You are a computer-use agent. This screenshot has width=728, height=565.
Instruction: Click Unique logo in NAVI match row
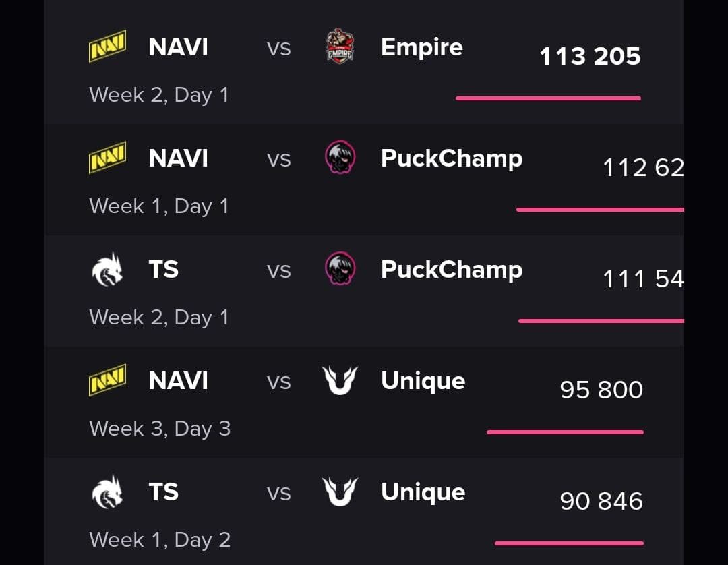(340, 380)
